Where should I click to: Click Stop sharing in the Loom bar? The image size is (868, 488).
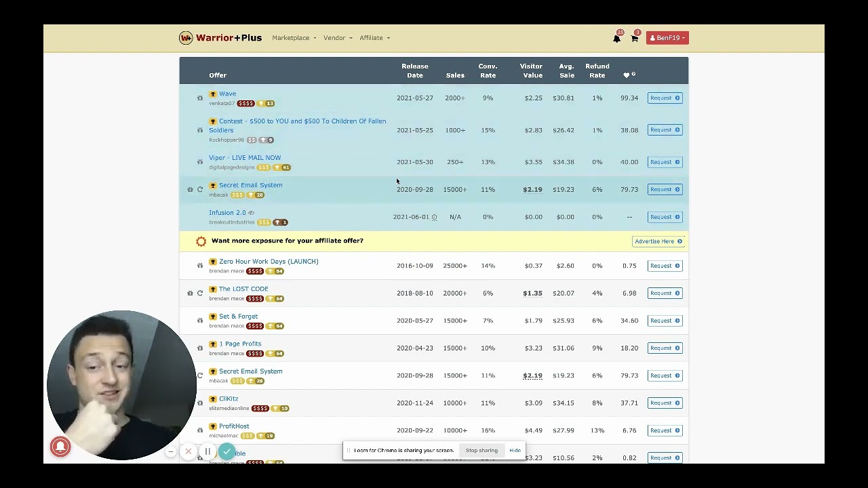coord(481,451)
